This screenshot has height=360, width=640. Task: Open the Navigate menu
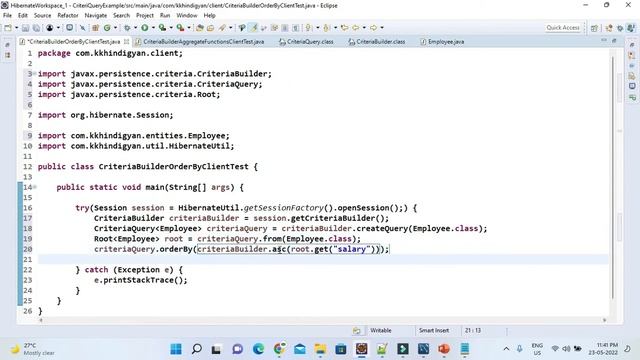[x=96, y=16]
